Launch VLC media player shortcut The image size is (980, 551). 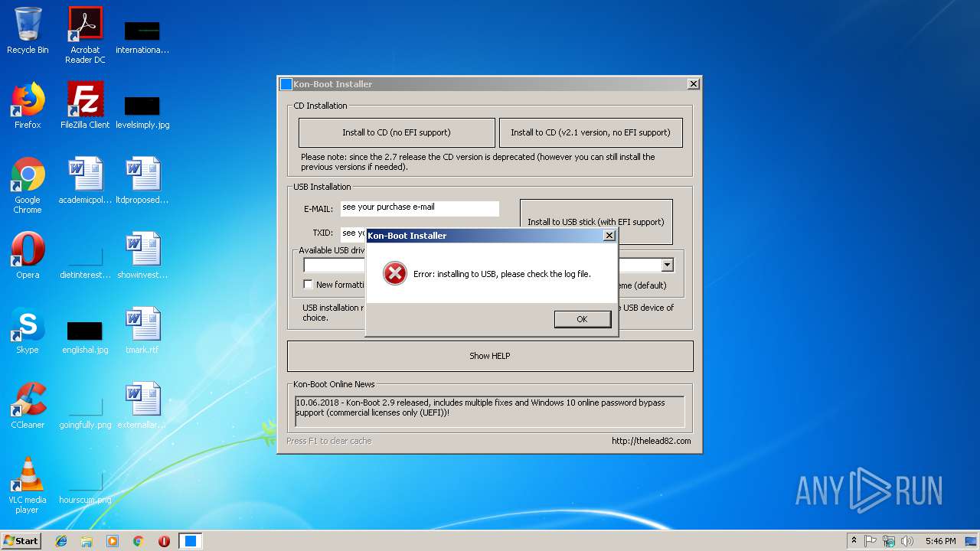click(x=28, y=485)
